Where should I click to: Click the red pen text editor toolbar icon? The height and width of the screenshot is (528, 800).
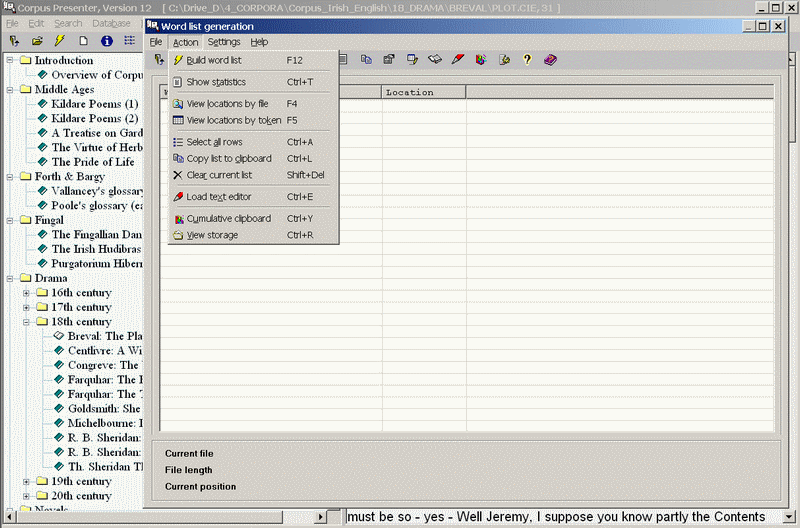click(458, 60)
